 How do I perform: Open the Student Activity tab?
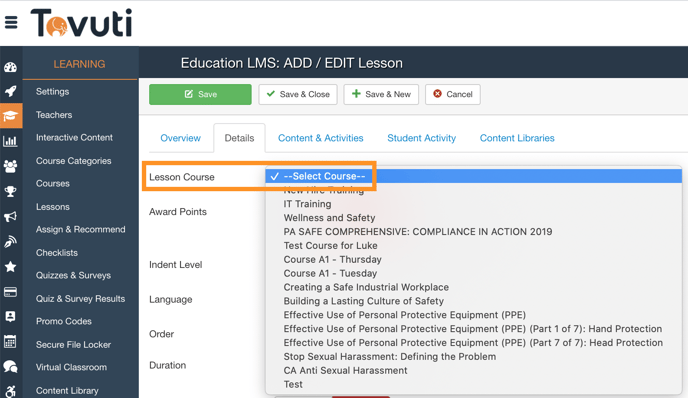pos(421,138)
